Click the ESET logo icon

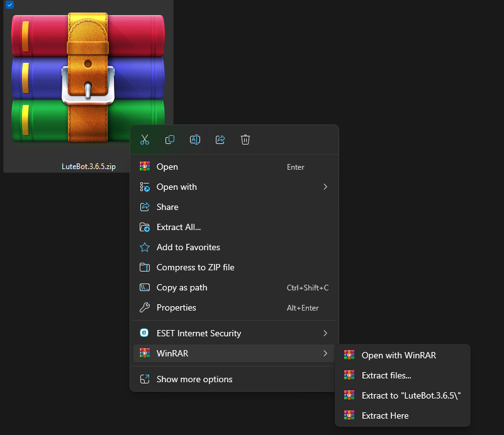144,333
